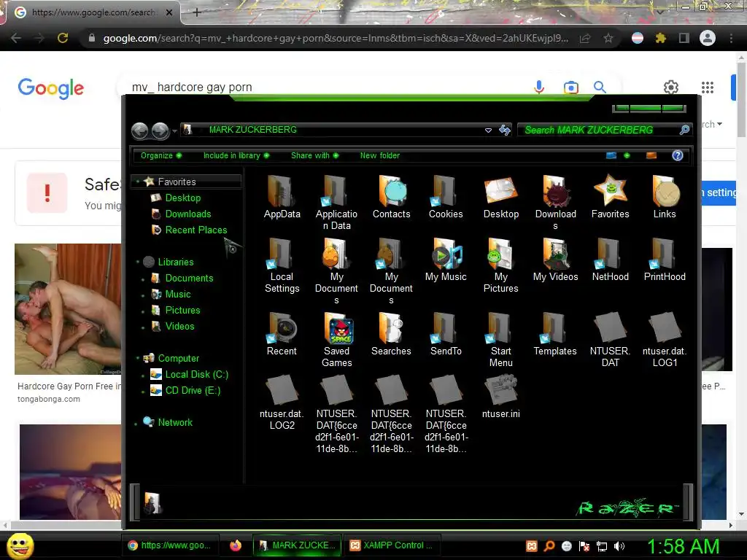
Task: Open the Organize menu
Action: click(x=160, y=155)
